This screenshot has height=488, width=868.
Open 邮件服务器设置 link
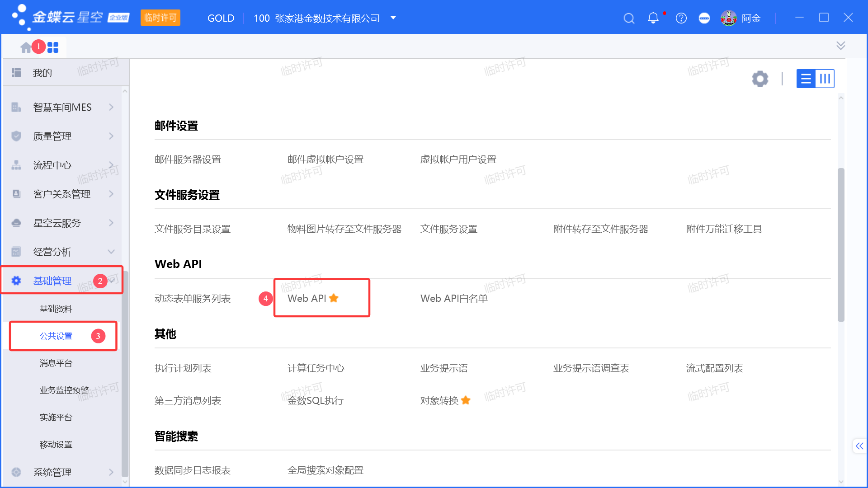pos(188,160)
